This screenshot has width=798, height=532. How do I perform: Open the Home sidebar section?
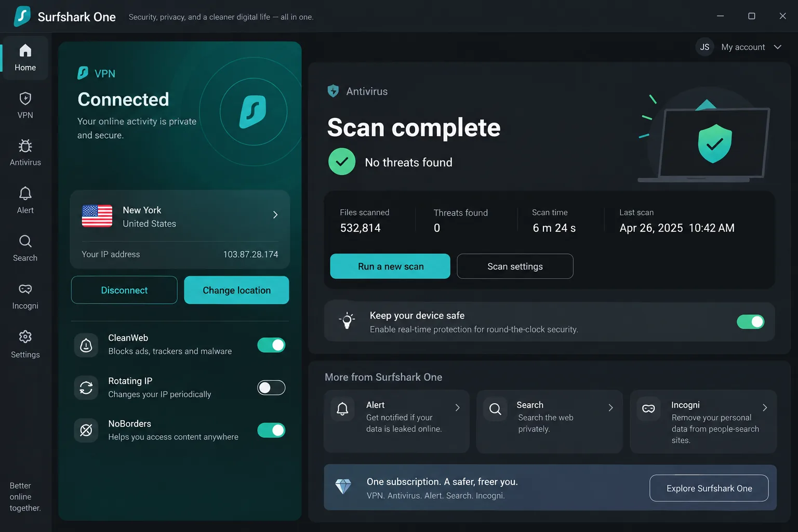(x=25, y=58)
